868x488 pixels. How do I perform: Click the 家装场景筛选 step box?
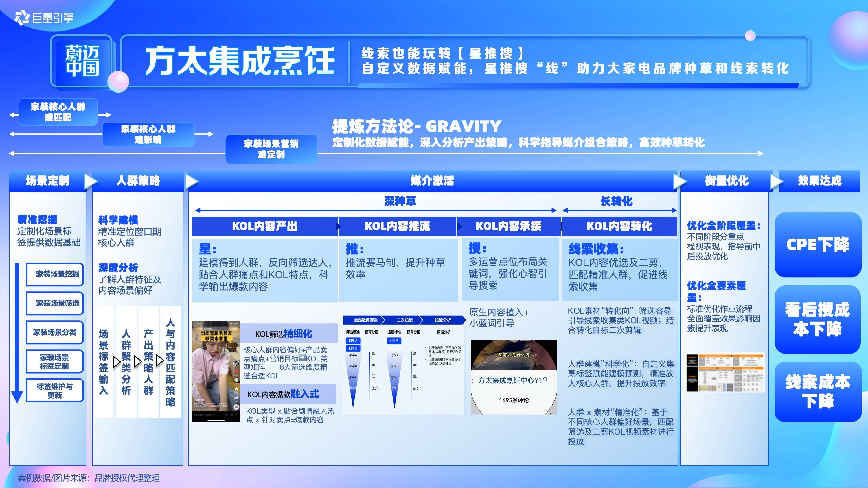pos(55,303)
